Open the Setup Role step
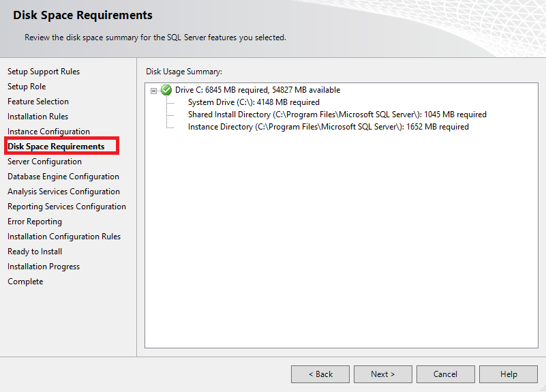The height and width of the screenshot is (392, 546). tap(27, 87)
